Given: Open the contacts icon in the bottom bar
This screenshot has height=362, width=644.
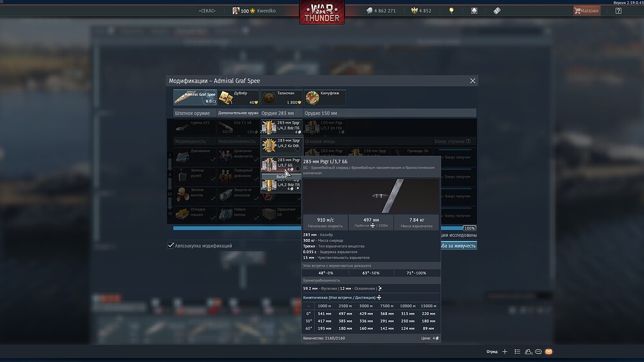Looking at the screenshot, I should [528, 352].
